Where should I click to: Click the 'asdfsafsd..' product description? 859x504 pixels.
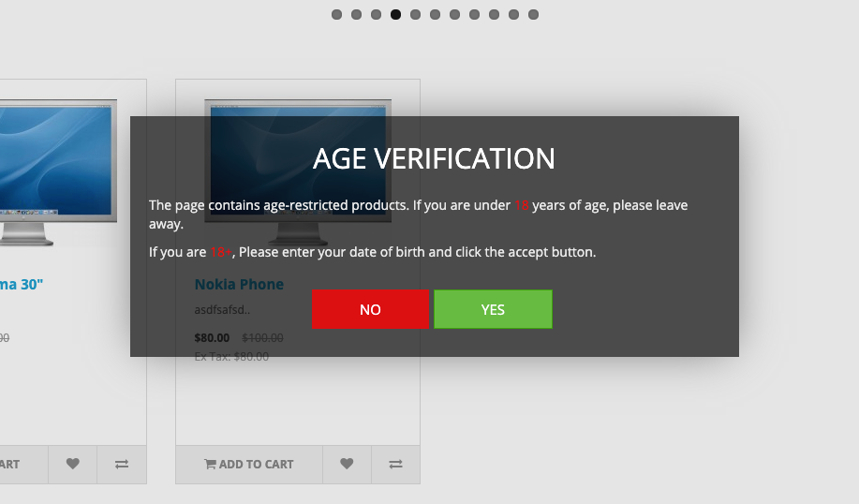(x=222, y=309)
